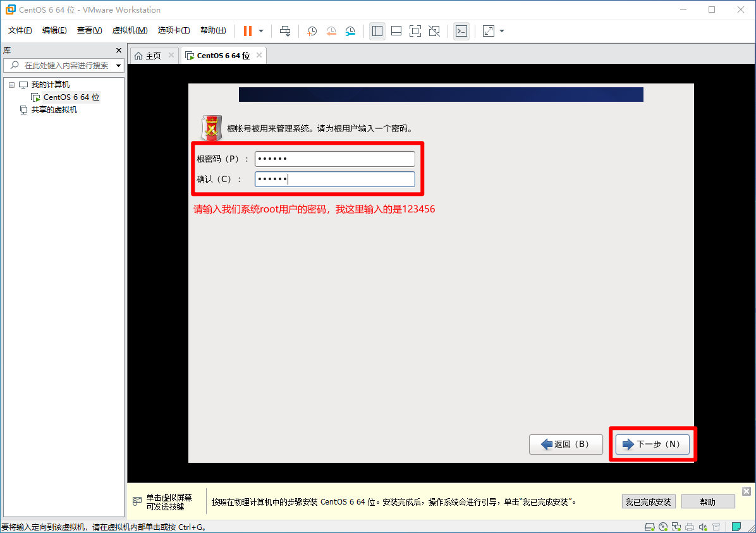Image resolution: width=756 pixels, height=533 pixels.
Task: Close the 库 library panel
Action: coord(119,50)
